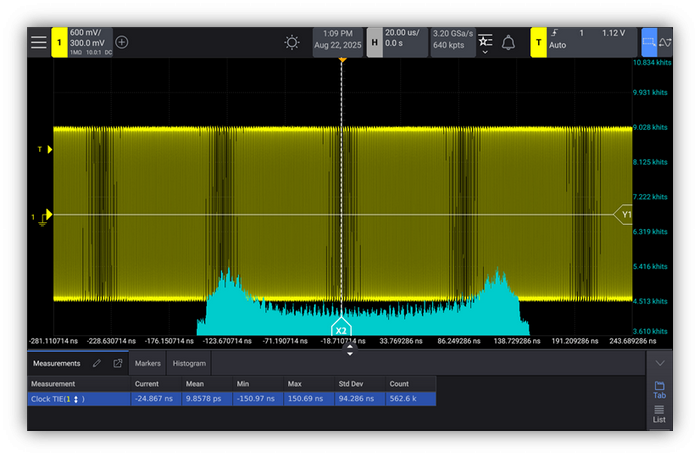
Task: Open the main hamburger menu
Action: click(x=38, y=42)
